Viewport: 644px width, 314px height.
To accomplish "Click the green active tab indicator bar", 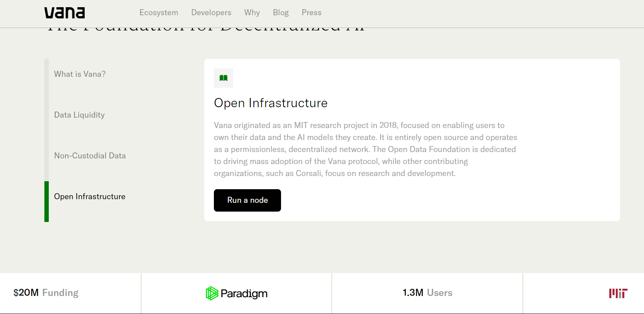I will tap(46, 202).
